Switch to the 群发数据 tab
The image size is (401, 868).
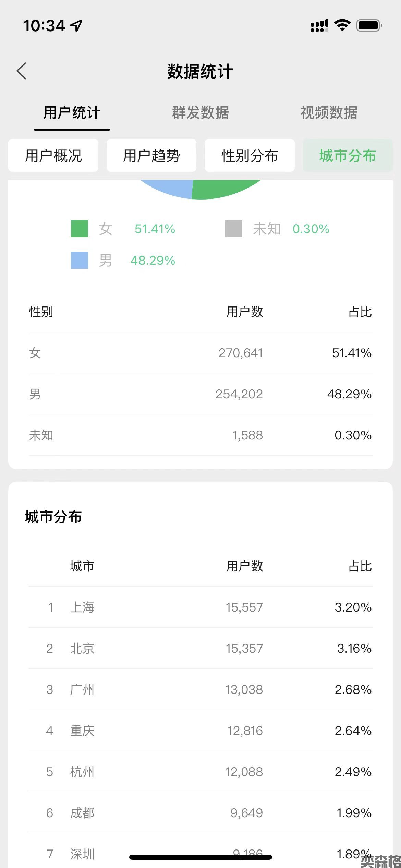(200, 113)
